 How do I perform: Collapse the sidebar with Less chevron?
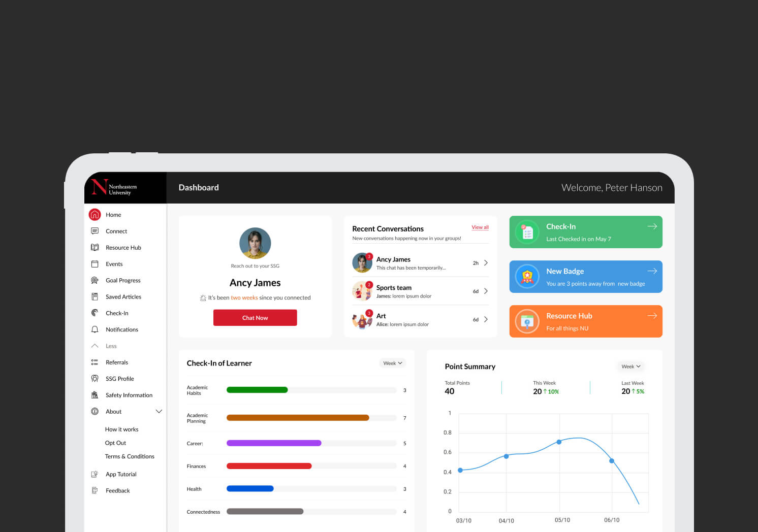click(x=94, y=346)
